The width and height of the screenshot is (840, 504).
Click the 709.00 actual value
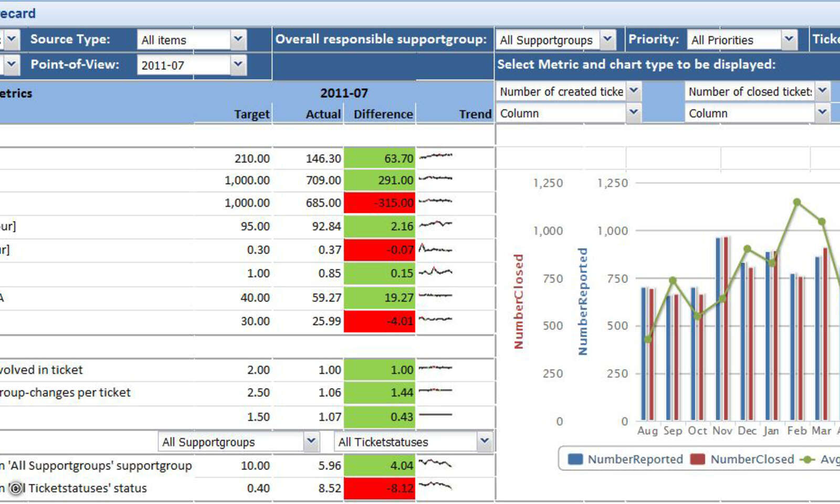click(322, 180)
